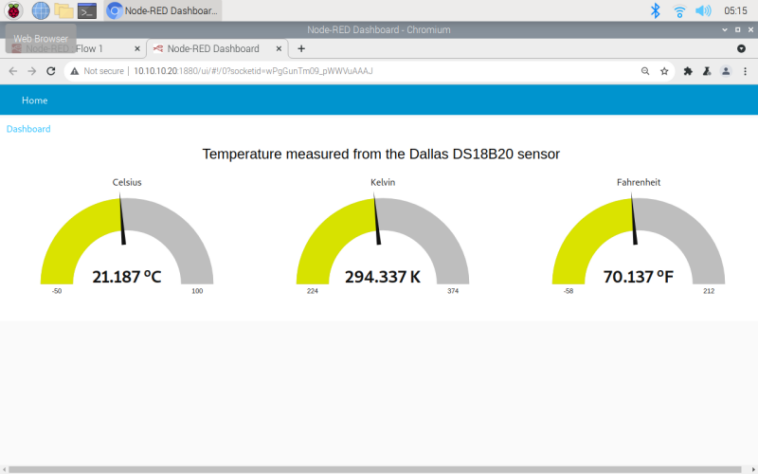Screen dimensions: 758x474
Task: Click the 294.337 K reading
Action: [382, 277]
